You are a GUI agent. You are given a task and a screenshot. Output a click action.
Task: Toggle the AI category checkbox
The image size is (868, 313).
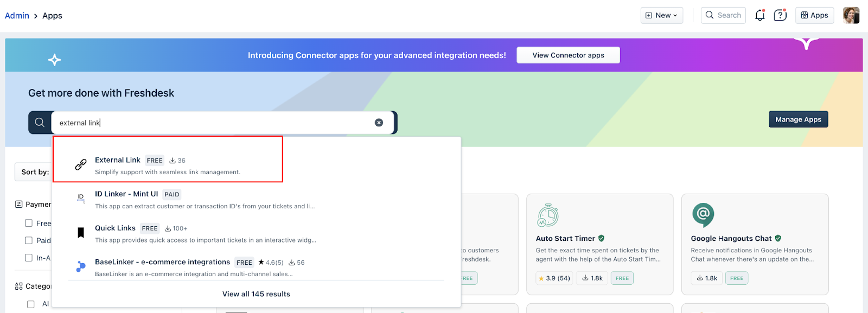pos(31,304)
